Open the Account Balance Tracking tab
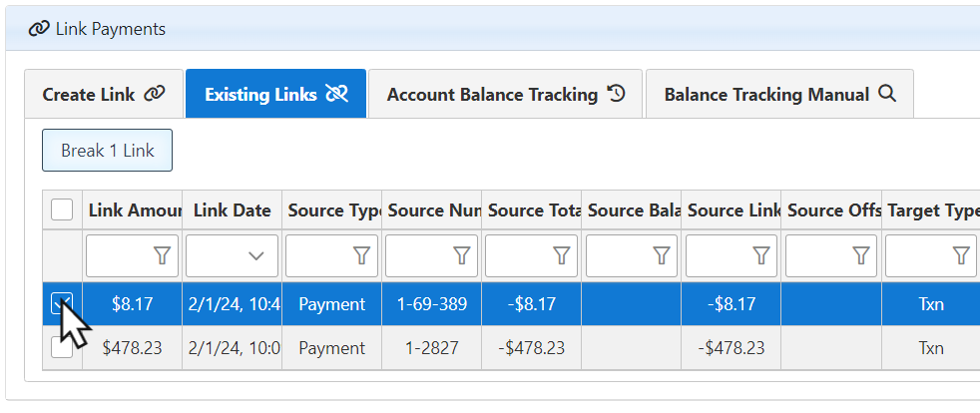The image size is (980, 413). click(505, 95)
